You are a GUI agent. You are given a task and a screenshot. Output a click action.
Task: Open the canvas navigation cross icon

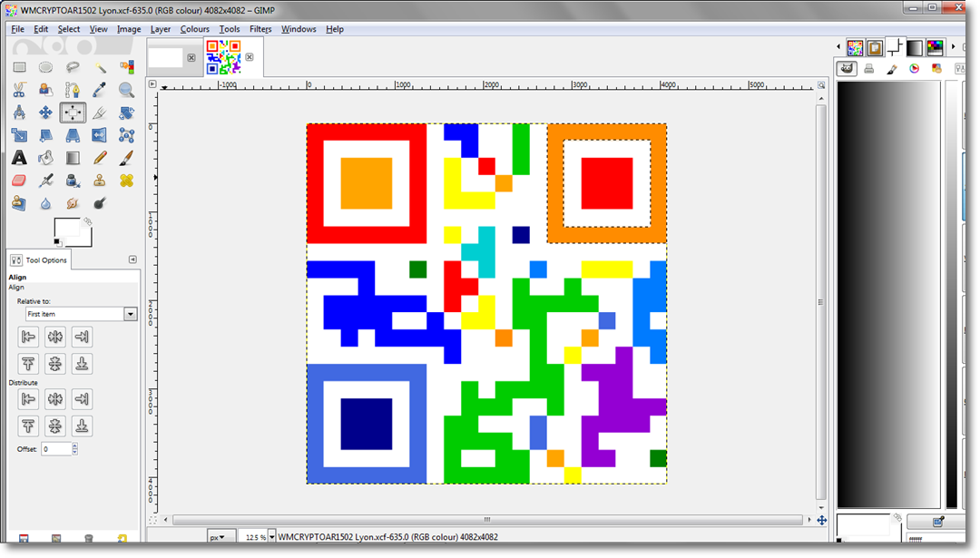(x=822, y=520)
